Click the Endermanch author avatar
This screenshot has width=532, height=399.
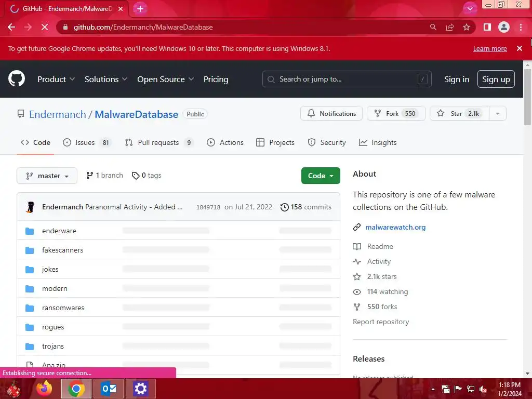click(30, 207)
